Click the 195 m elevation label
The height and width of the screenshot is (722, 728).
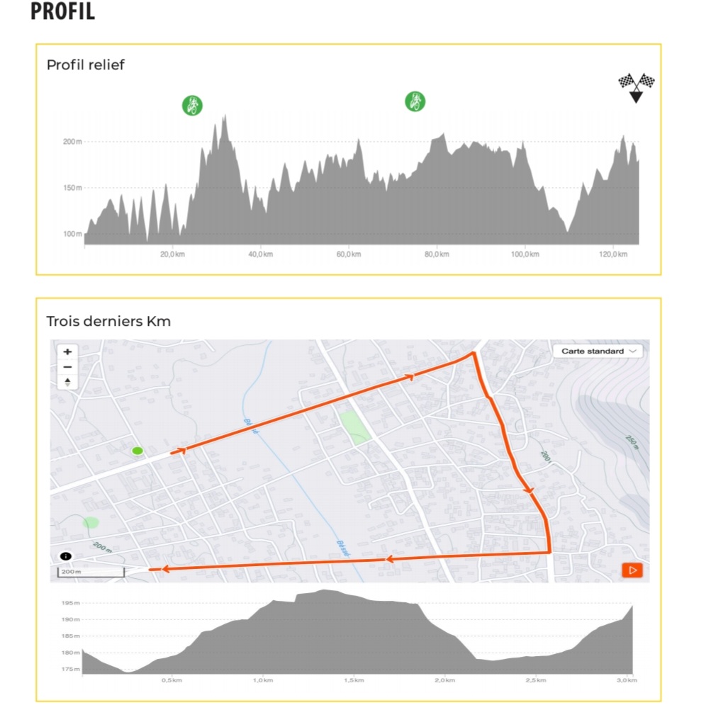pyautogui.click(x=70, y=603)
